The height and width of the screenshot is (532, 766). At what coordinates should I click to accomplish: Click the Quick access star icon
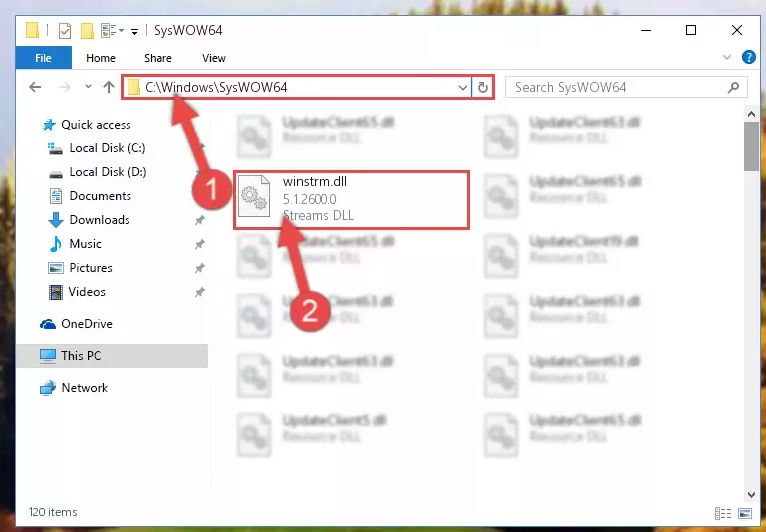49,125
